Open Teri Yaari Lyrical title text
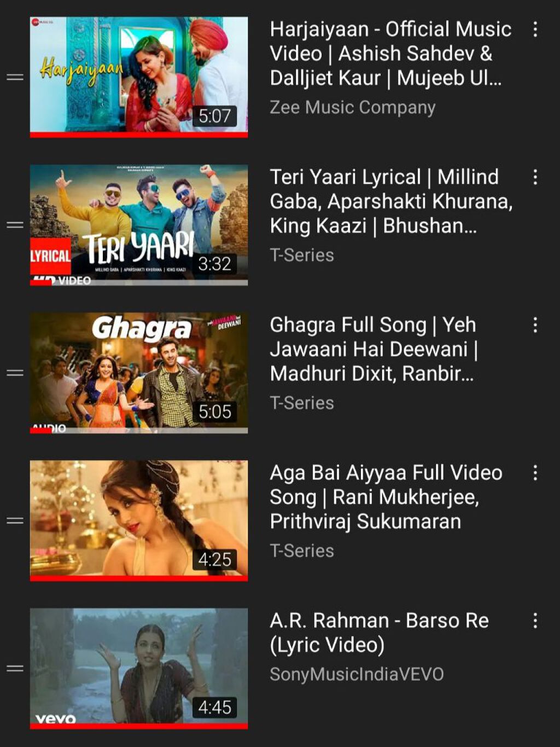The image size is (560, 747). (391, 201)
